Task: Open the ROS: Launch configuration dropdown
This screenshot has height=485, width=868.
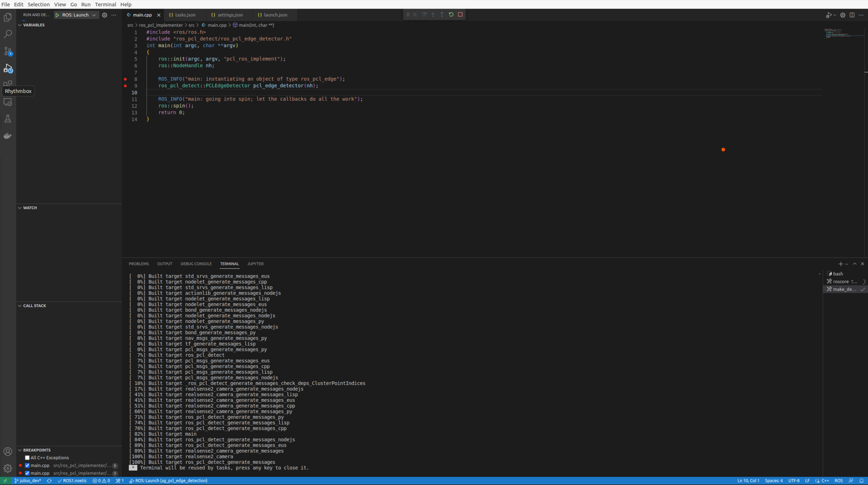Action: (94, 15)
